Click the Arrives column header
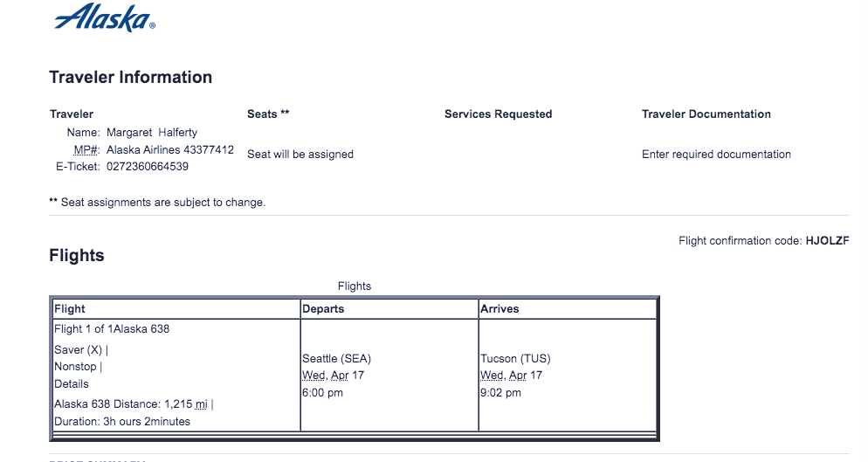Image resolution: width=868 pixels, height=462 pixels. pyautogui.click(x=499, y=309)
